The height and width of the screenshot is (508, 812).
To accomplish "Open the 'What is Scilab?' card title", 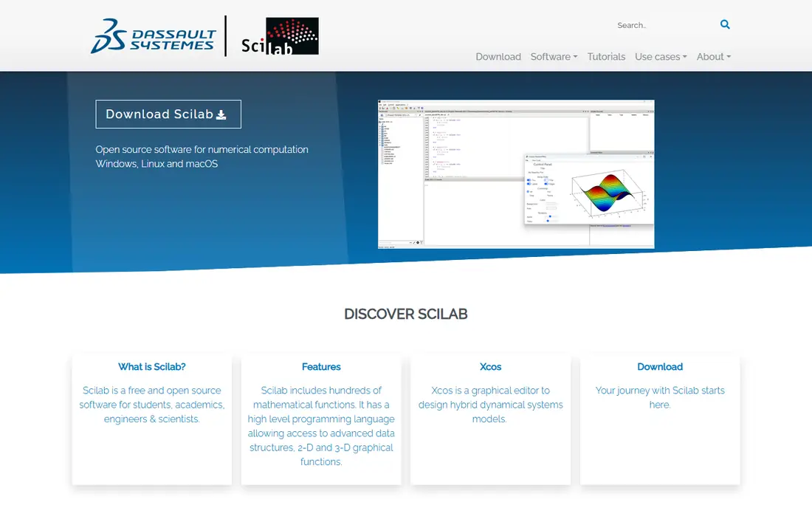I will [x=152, y=367].
